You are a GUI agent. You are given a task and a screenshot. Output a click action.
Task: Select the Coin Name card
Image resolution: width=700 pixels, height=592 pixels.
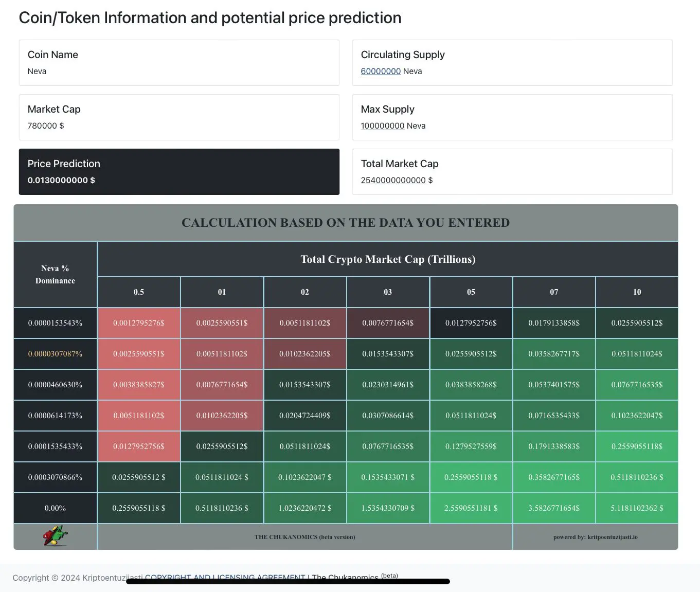179,63
